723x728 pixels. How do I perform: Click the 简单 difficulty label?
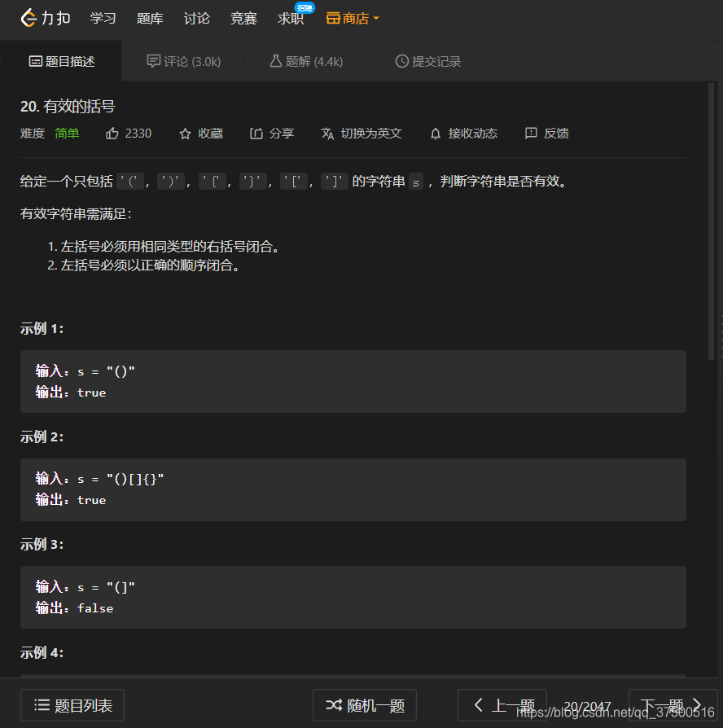[67, 133]
